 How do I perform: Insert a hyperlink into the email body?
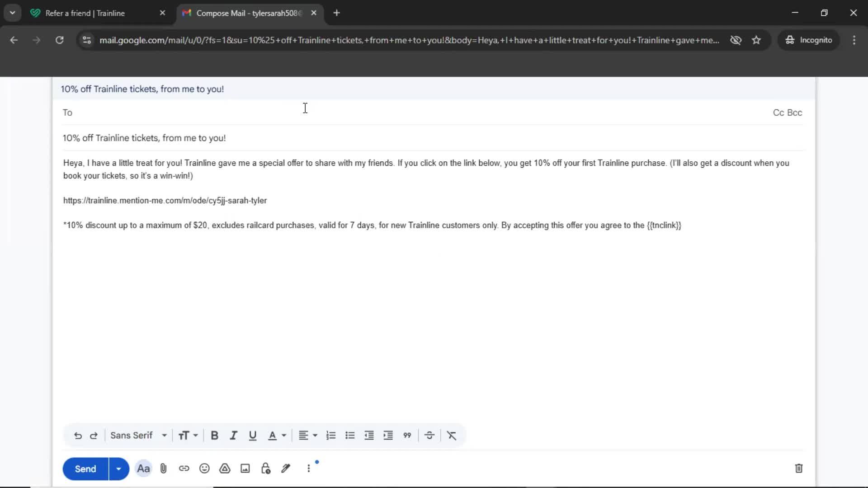click(184, 469)
